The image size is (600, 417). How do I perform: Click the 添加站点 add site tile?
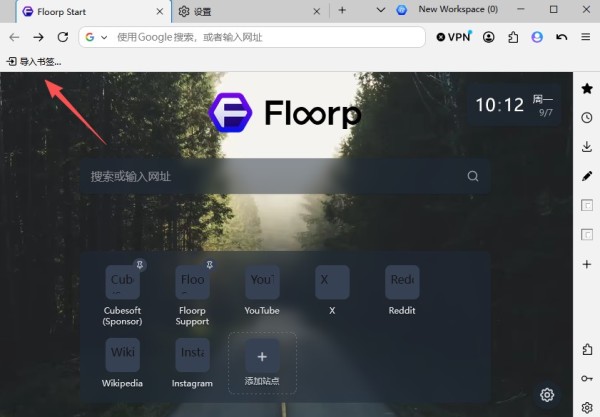(x=262, y=363)
